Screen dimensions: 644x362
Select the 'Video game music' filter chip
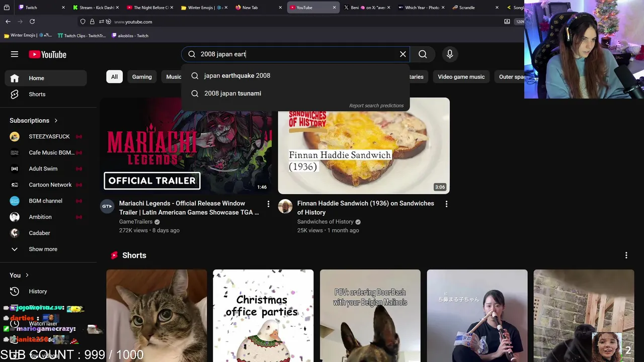[461, 77]
